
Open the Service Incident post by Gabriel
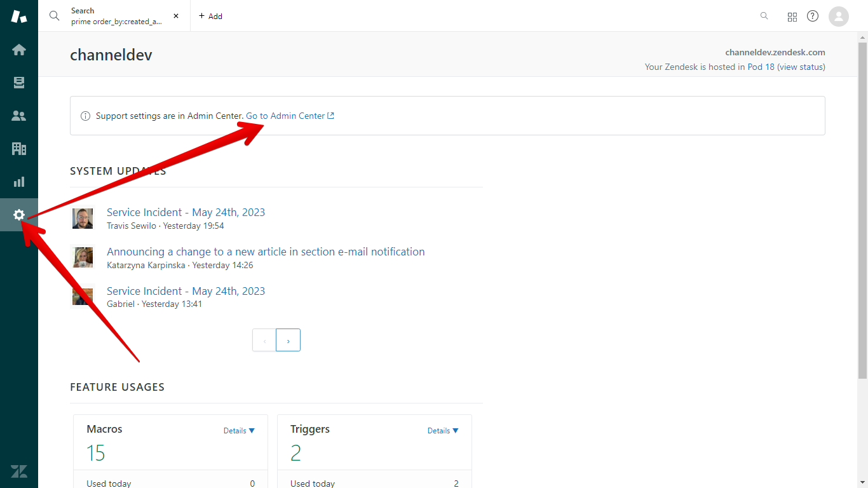pos(186,291)
